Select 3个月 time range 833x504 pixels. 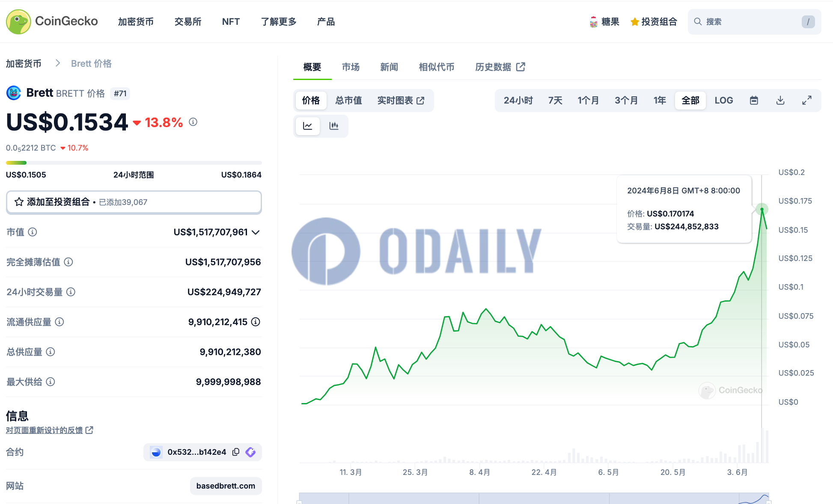[626, 101]
